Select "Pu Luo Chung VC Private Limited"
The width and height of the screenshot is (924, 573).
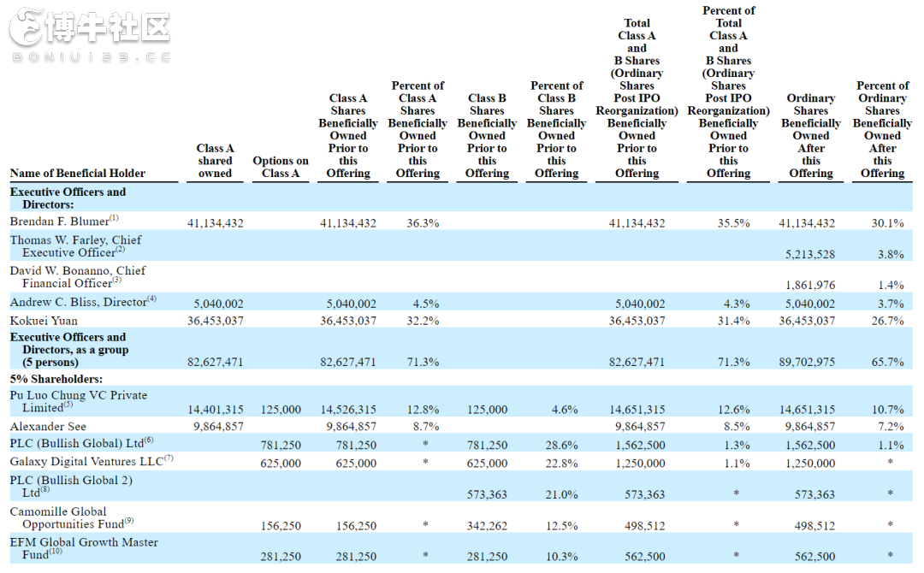(x=79, y=402)
